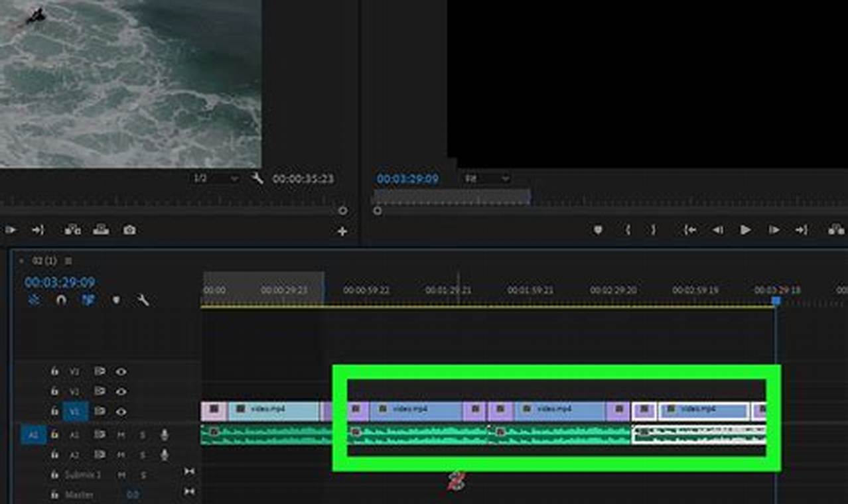Image resolution: width=848 pixels, height=504 pixels.
Task: Go to Out point in Program Monitor
Action: [802, 230]
